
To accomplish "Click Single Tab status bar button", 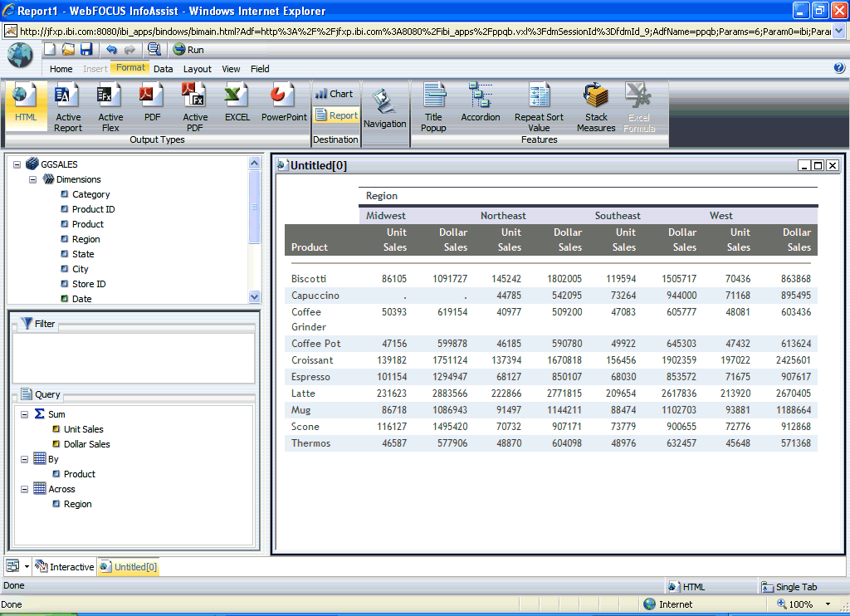I will 789,587.
